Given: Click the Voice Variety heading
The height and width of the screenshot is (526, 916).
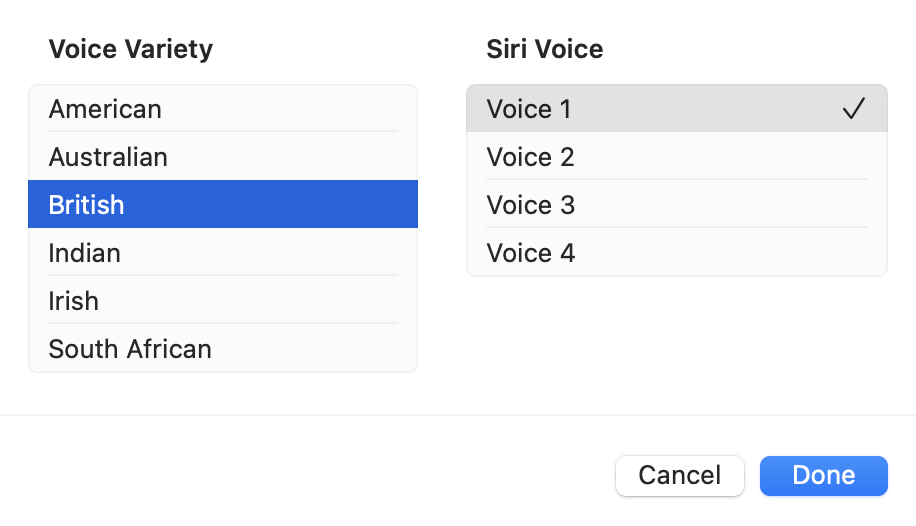Looking at the screenshot, I should (x=131, y=49).
